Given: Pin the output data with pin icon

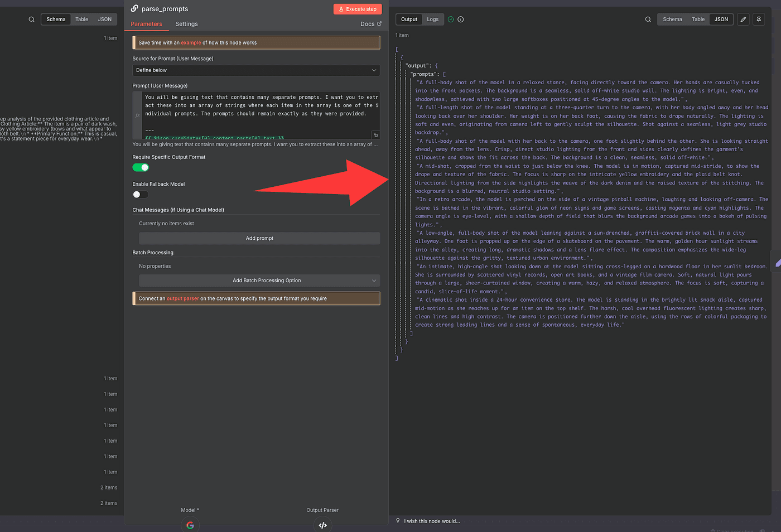Looking at the screenshot, I should click(x=759, y=20).
